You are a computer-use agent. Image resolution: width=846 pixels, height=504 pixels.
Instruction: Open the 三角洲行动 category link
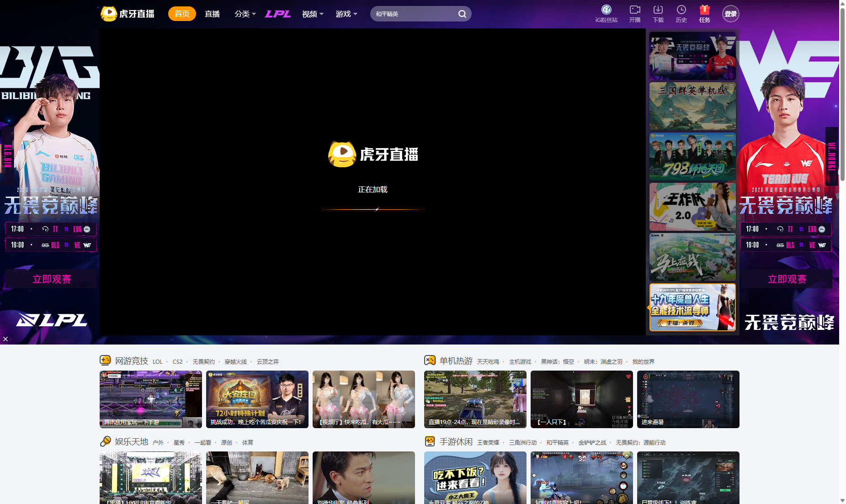pyautogui.click(x=523, y=442)
